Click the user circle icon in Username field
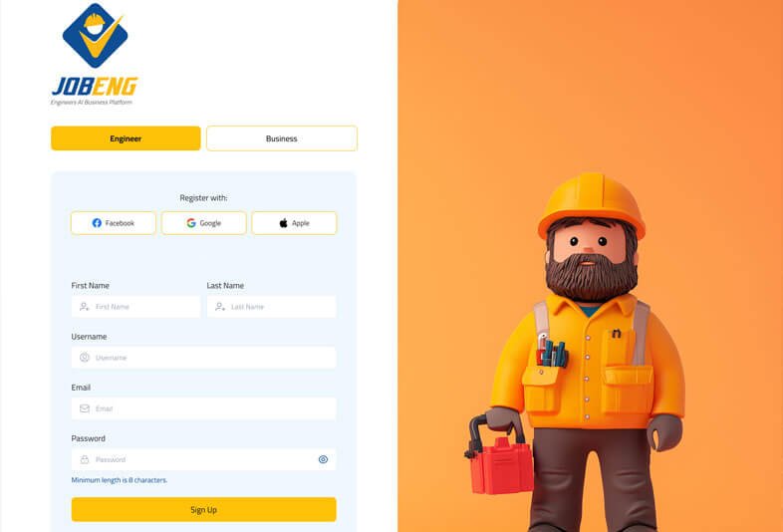 click(85, 358)
